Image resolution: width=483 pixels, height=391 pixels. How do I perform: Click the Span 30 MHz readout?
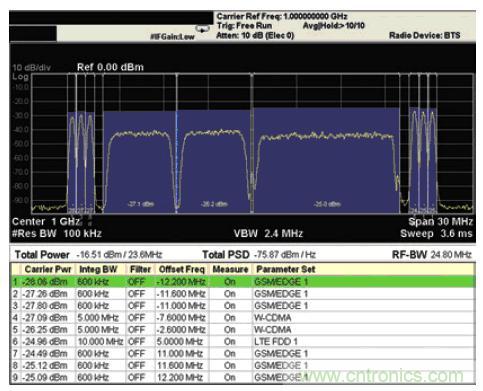coord(440,222)
